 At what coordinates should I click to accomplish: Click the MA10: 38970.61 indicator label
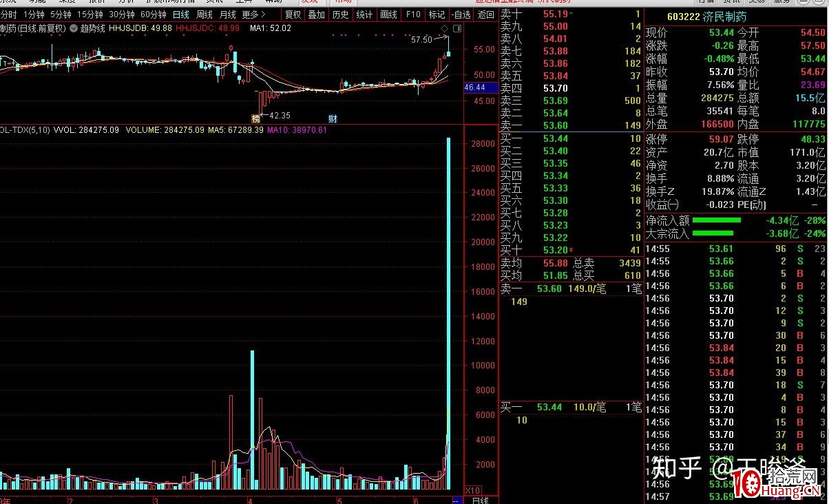click(297, 129)
